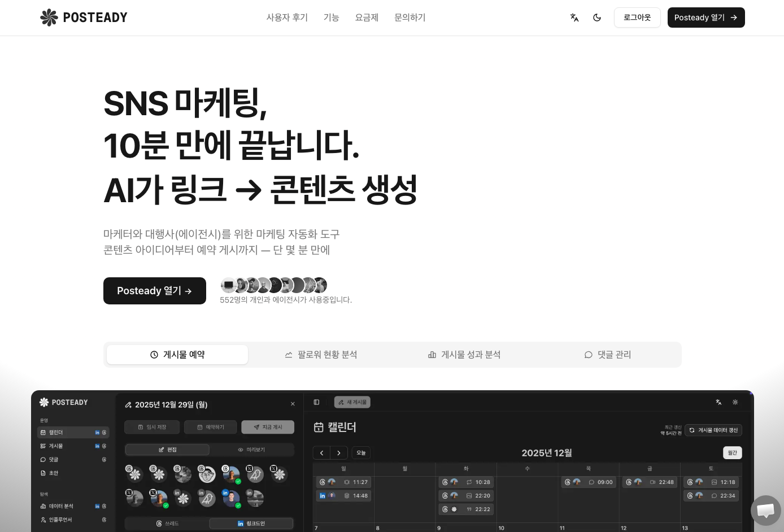Close the post editor with the X icon
Screen dimensions: 784x532
293,404
